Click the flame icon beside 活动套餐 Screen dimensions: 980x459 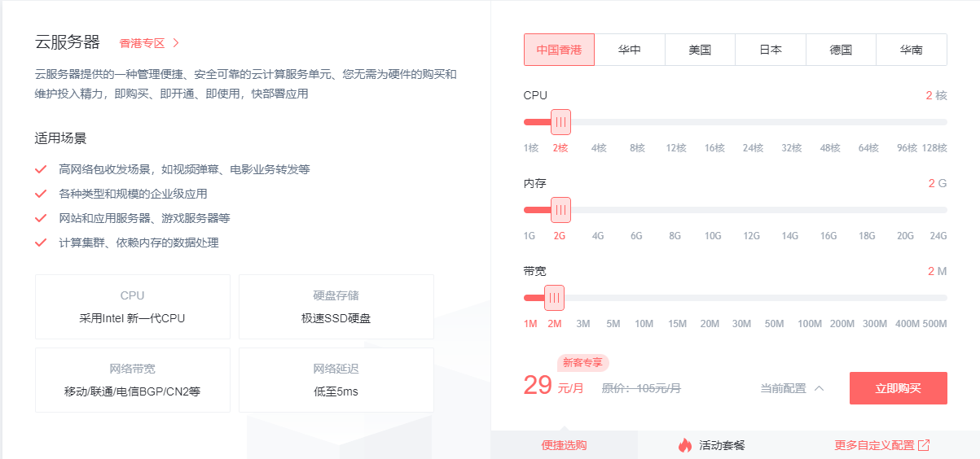point(684,445)
